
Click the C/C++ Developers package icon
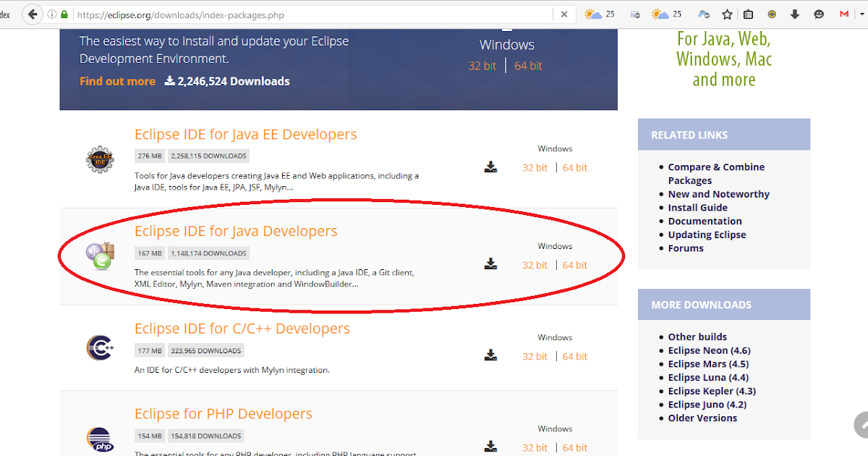pyautogui.click(x=101, y=347)
